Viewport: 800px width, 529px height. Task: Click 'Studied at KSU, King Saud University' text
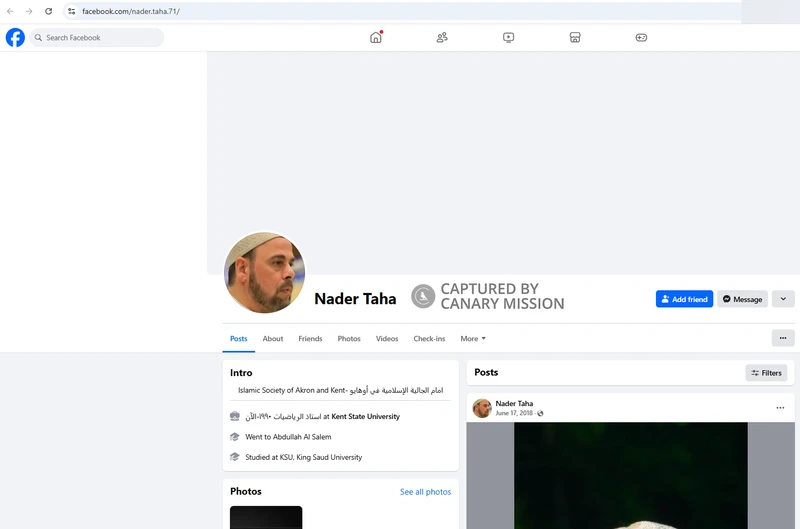[x=304, y=457]
